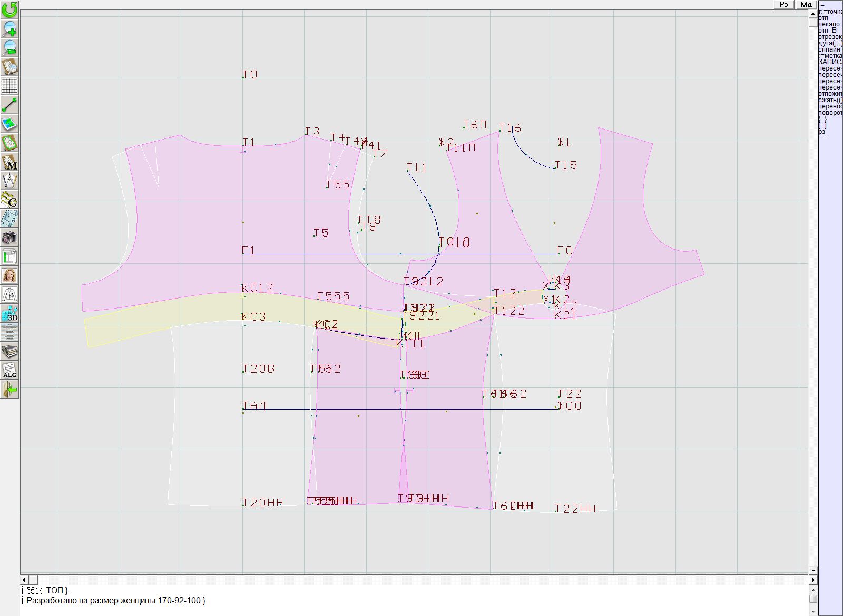Open the green spreadsheet table icon
Image resolution: width=843 pixels, height=616 pixels.
[x=9, y=257]
